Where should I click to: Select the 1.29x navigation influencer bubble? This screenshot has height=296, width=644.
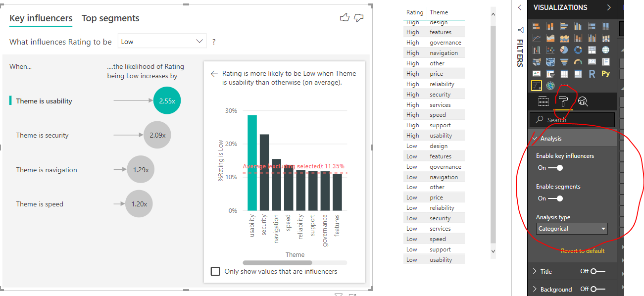pyautogui.click(x=141, y=169)
